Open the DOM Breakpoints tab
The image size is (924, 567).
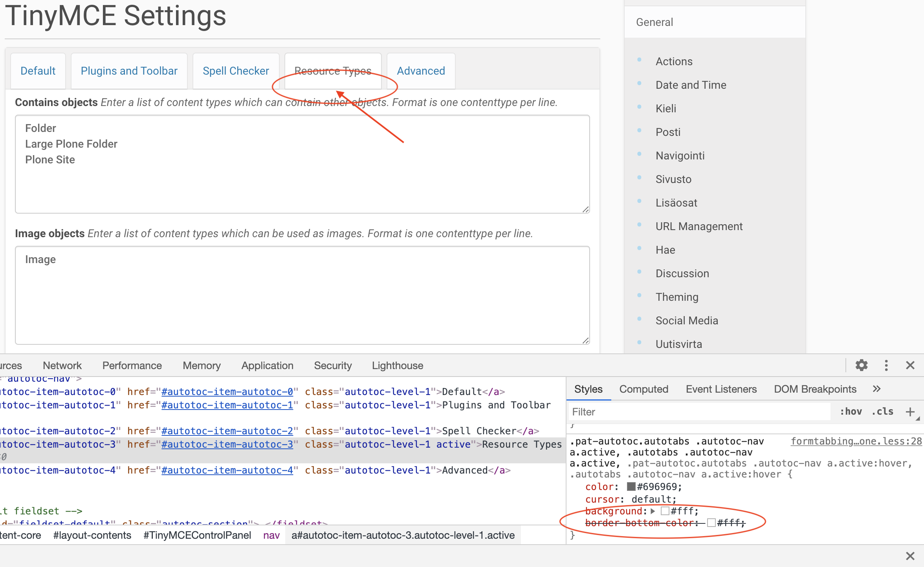[x=815, y=389]
